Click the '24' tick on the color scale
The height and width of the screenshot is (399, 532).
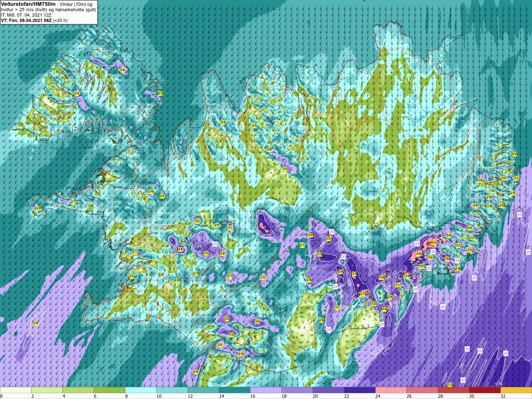(x=378, y=396)
